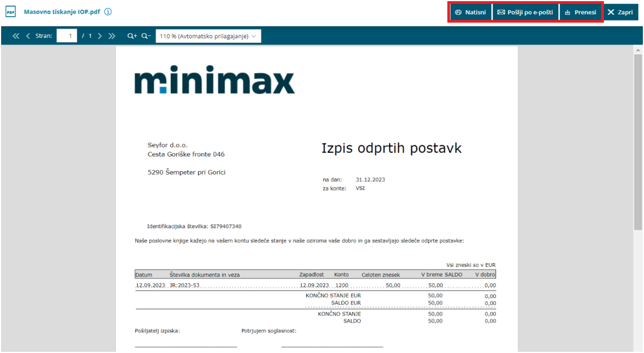Image resolution: width=644 pixels, height=353 pixels.
Task: Click the date 31.12.2023
Action: click(x=370, y=180)
